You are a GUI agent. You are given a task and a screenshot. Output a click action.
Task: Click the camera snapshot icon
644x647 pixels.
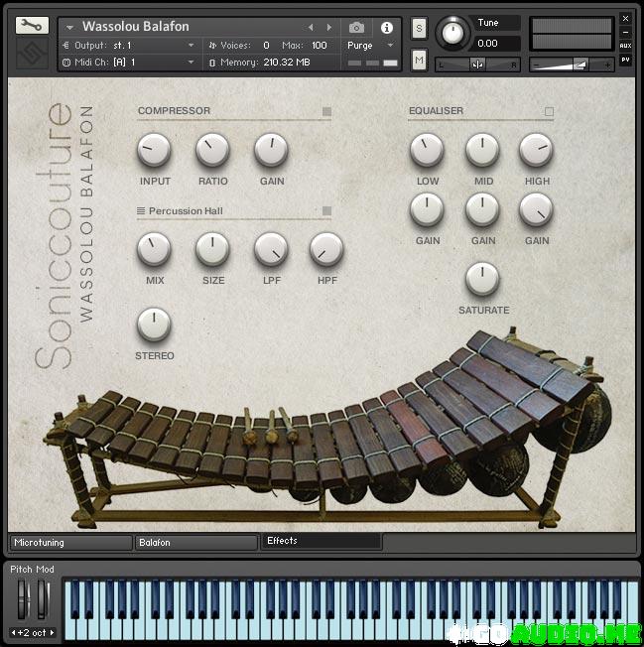[x=356, y=28]
